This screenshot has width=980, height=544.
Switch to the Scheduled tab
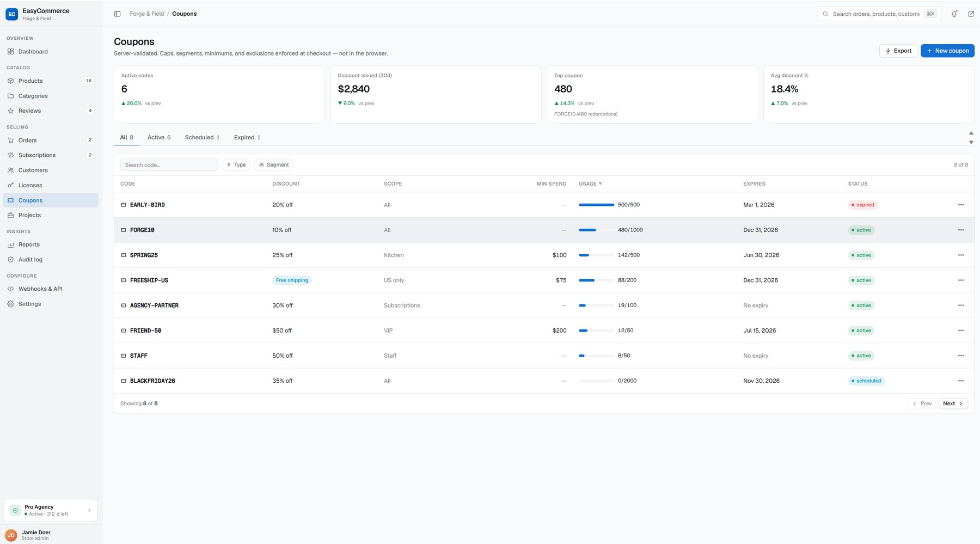pyautogui.click(x=202, y=137)
